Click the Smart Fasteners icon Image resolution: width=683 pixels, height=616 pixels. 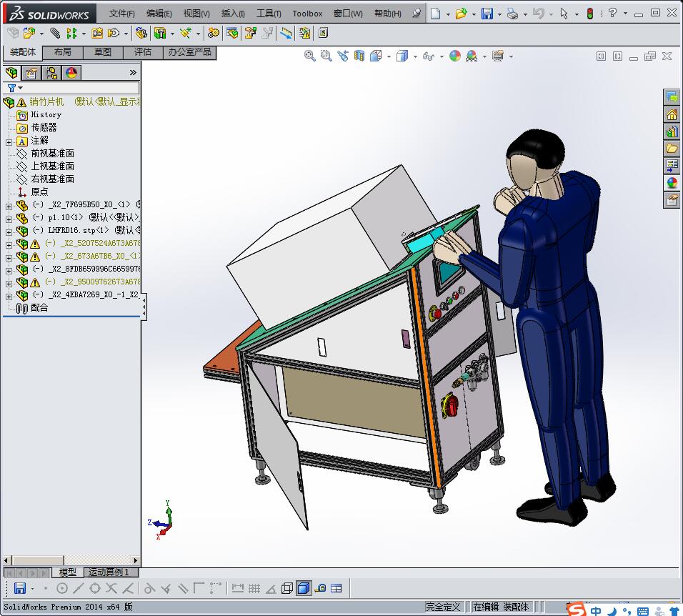[x=97, y=33]
